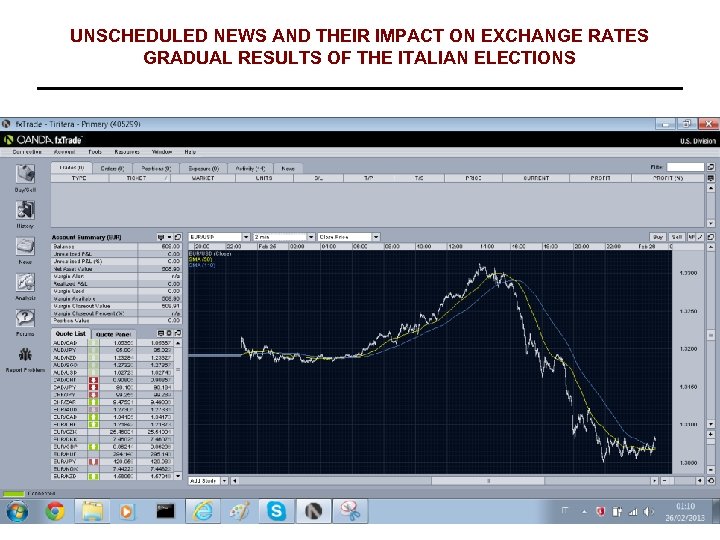Click the chart Sell button

(x=676, y=237)
